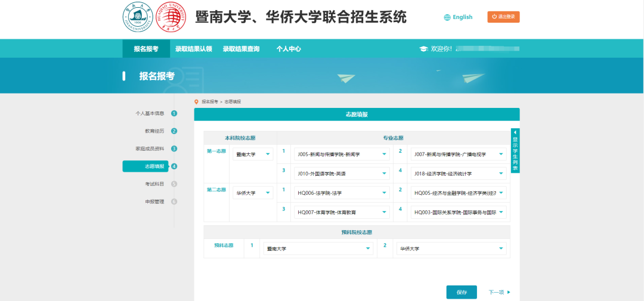Click the 专业志愿 column header
This screenshot has width=644, height=301.
point(394,138)
